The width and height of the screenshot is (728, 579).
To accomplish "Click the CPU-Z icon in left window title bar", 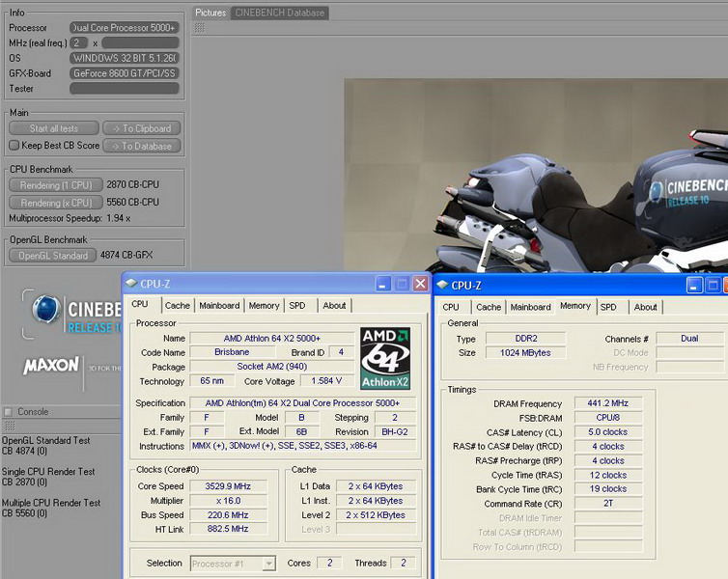I will pyautogui.click(x=132, y=284).
